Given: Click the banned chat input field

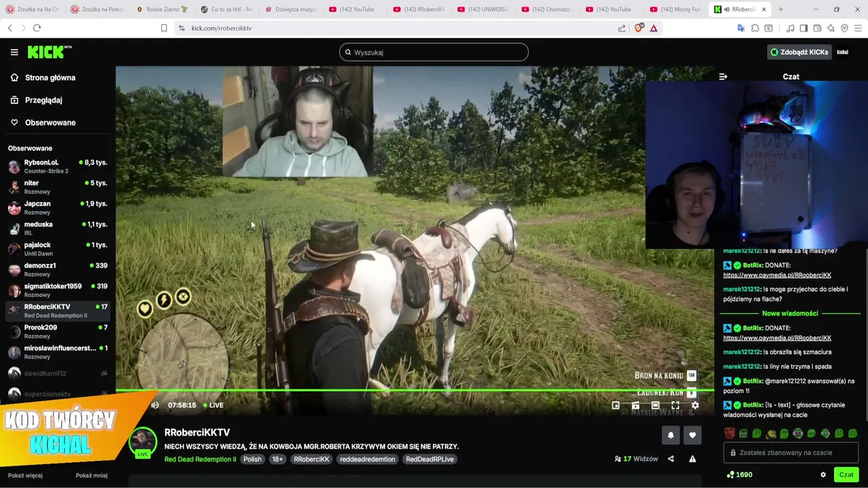Looking at the screenshot, I should [791, 453].
